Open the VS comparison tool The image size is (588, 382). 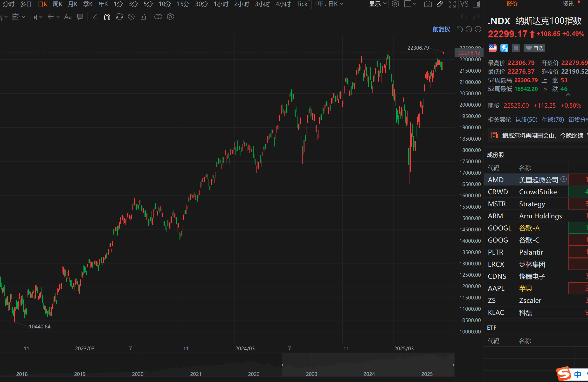coord(464,4)
